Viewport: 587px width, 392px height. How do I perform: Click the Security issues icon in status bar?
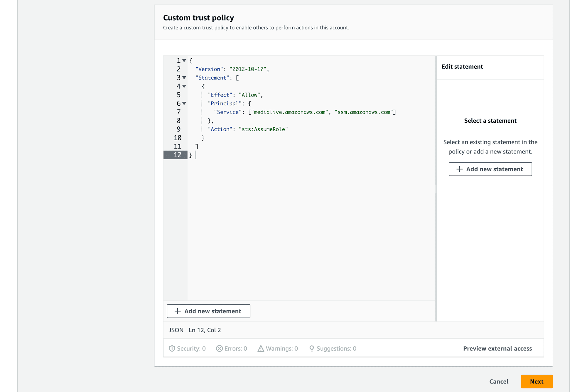[x=171, y=348]
